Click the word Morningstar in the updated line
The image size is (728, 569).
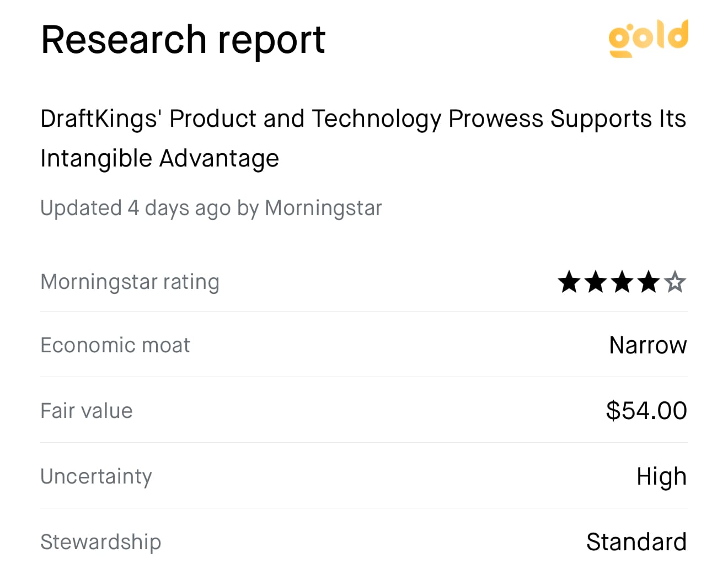point(323,208)
